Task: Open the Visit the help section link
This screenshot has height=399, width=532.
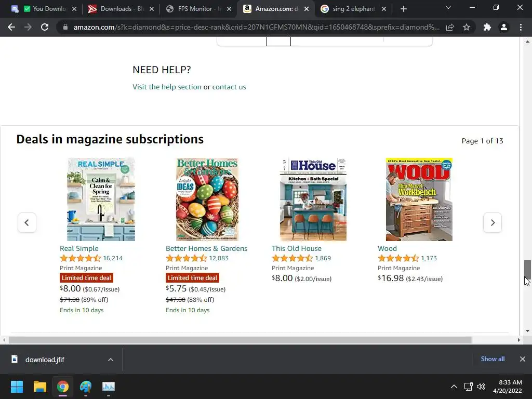Action: point(167,87)
